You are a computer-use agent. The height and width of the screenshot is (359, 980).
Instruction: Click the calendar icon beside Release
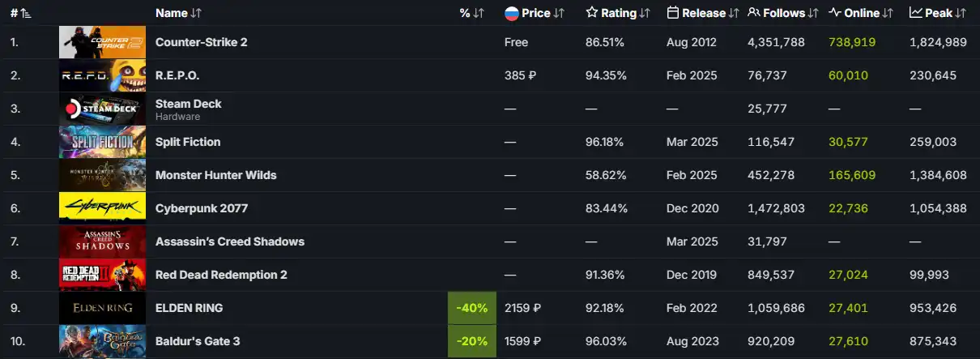673,13
